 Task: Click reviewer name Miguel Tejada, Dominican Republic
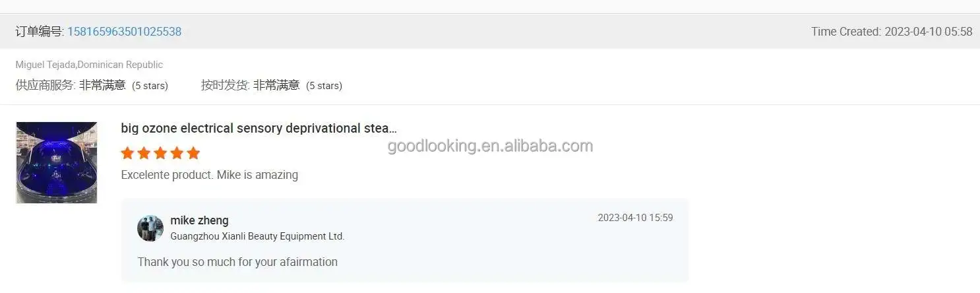click(x=89, y=65)
